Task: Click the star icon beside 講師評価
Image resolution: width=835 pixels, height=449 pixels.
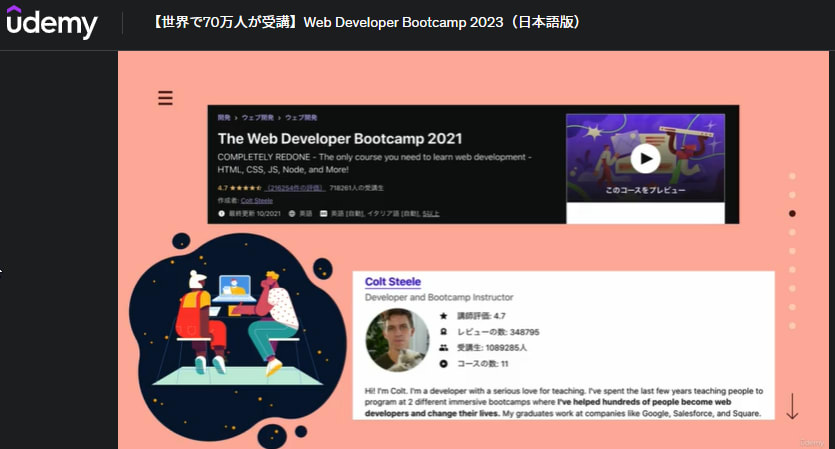Action: [444, 316]
